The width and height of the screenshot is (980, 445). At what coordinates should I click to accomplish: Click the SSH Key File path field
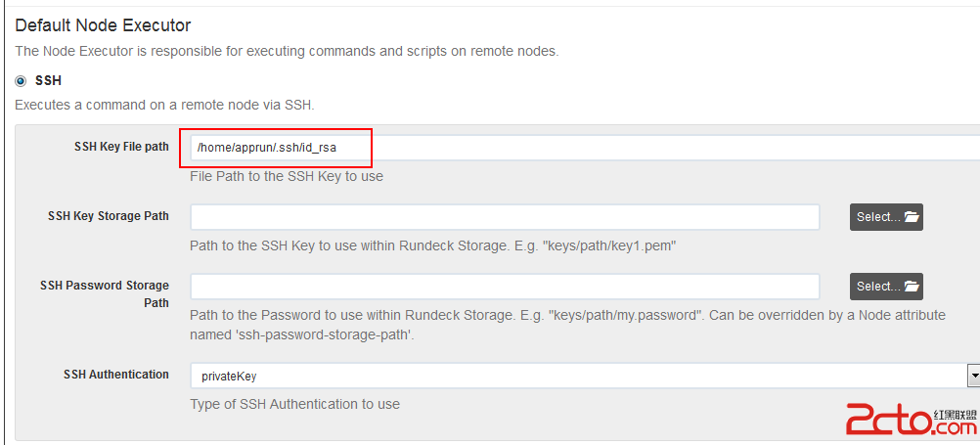point(585,148)
